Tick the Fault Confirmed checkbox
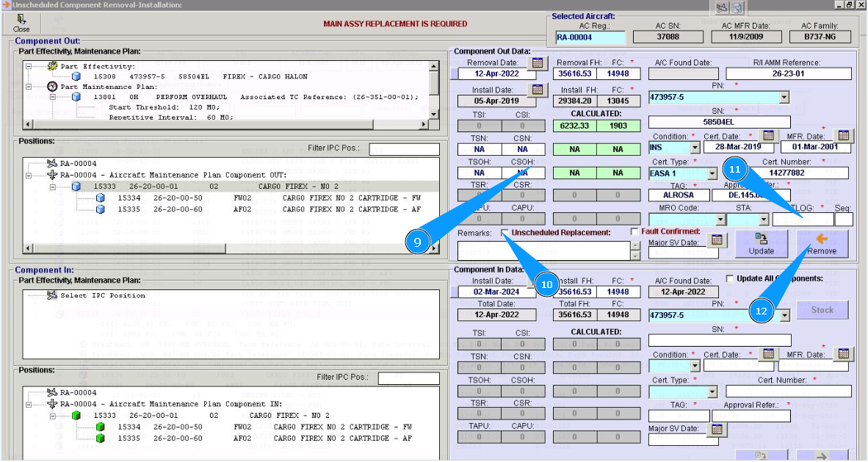The image size is (868, 462). [634, 232]
